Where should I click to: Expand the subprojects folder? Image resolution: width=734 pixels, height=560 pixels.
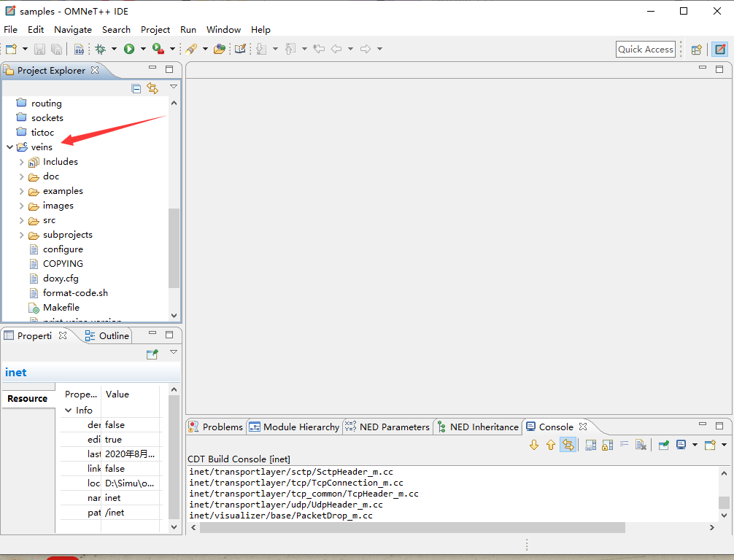click(22, 235)
